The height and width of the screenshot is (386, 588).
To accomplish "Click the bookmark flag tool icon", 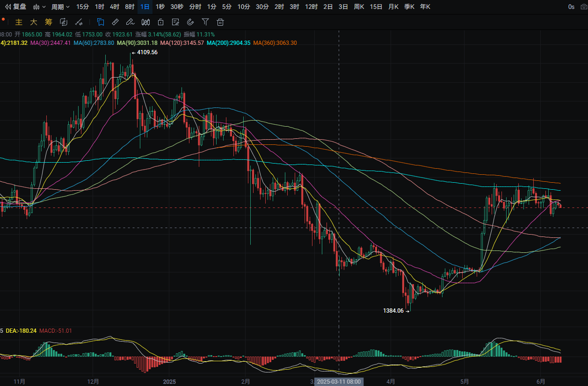I will point(100,21).
